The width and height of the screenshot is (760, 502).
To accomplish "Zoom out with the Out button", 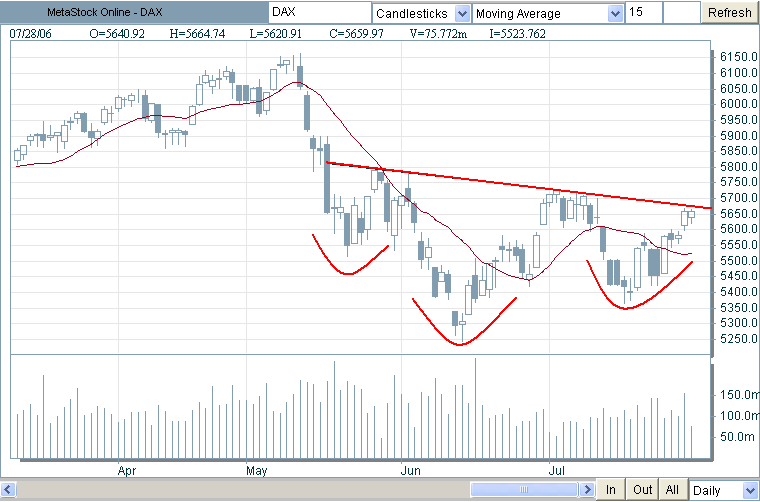I will click(642, 489).
